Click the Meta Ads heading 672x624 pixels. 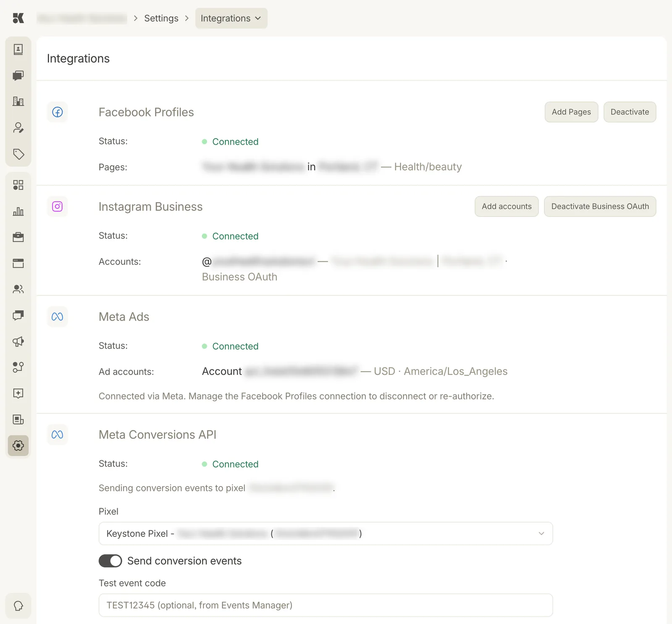point(124,317)
